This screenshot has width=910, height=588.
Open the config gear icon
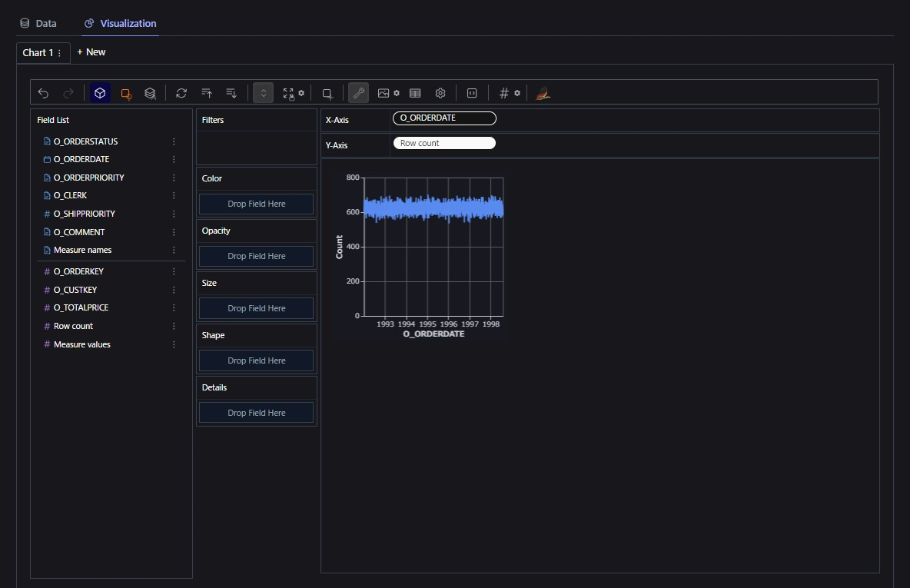click(x=440, y=93)
